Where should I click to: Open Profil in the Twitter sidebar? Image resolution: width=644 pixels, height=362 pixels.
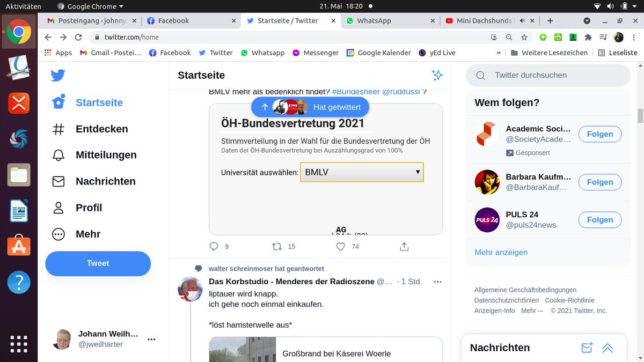(77, 208)
